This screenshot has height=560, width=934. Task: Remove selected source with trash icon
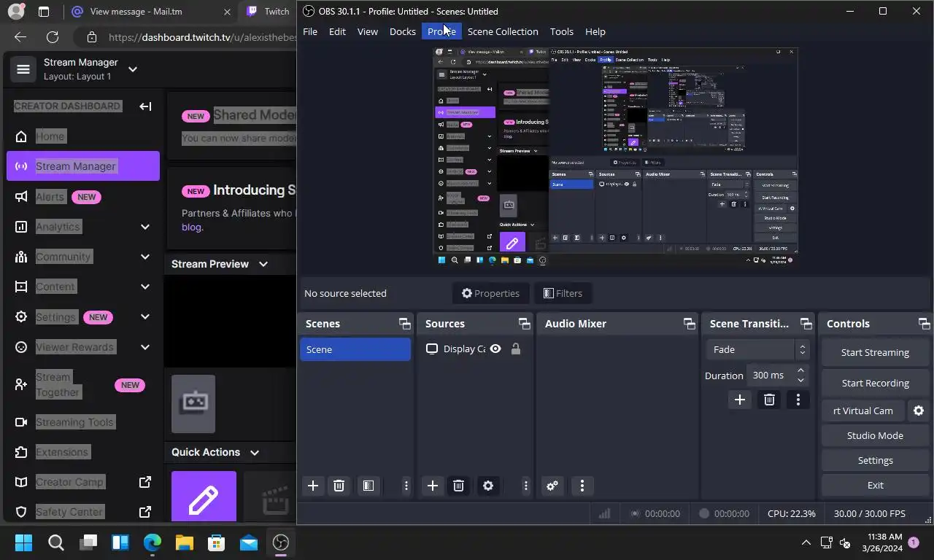[x=458, y=486]
